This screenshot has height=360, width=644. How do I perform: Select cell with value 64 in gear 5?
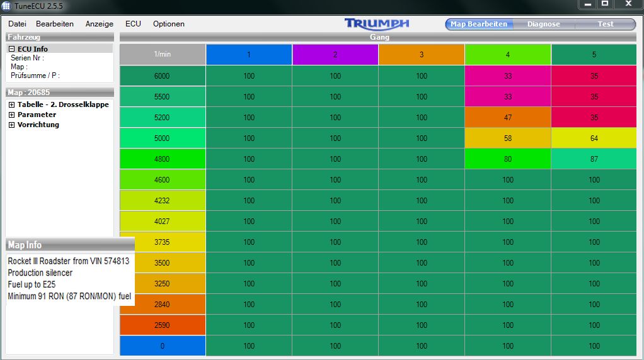[x=594, y=138]
